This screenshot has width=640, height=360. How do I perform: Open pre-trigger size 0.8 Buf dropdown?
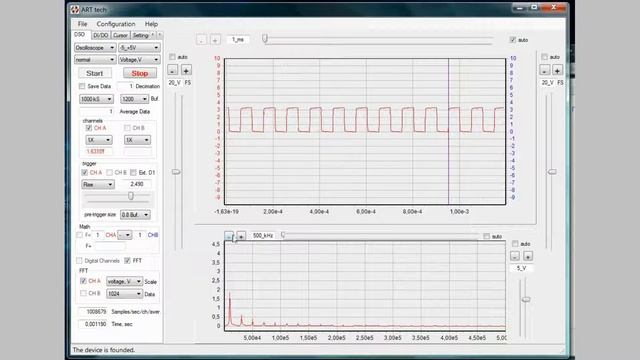tap(135, 215)
